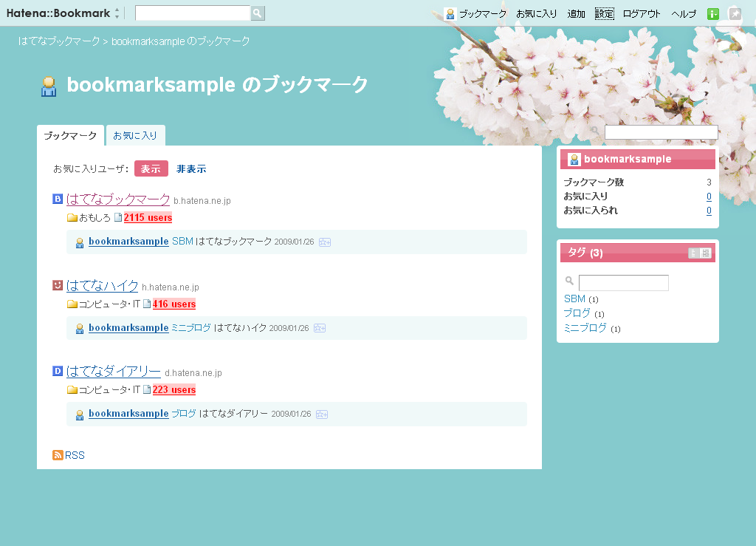The width and height of the screenshot is (756, 546).
Task: Click the SBM tag in bookmarksample comment
Action: click(x=183, y=241)
